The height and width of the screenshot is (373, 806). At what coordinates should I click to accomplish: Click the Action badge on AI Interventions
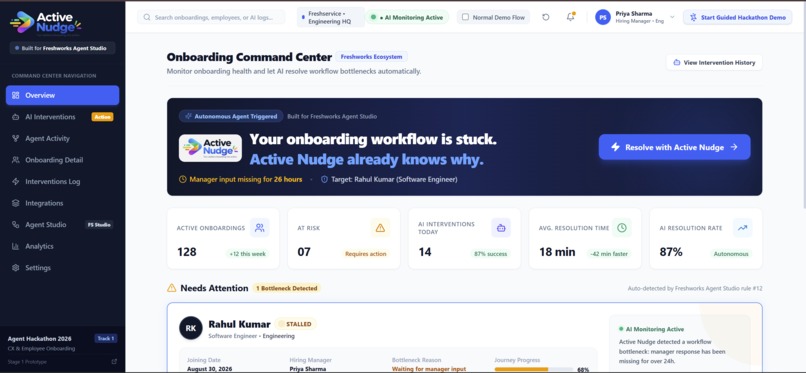(x=102, y=117)
